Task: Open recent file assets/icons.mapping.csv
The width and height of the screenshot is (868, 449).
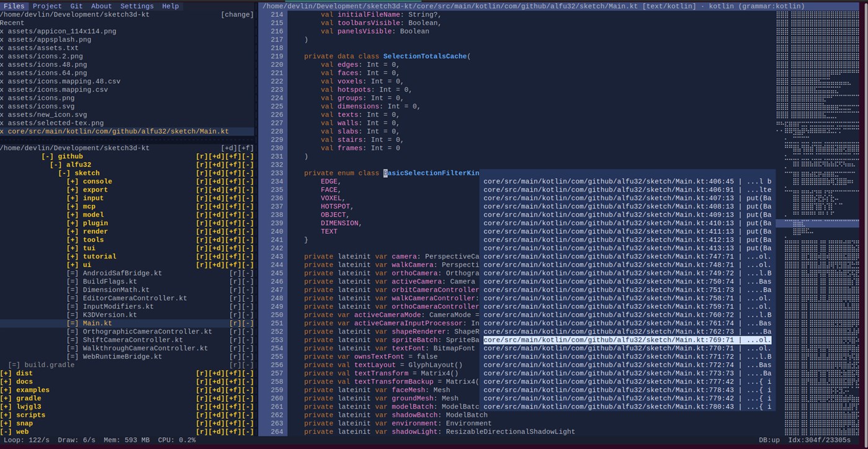Action: click(x=58, y=90)
